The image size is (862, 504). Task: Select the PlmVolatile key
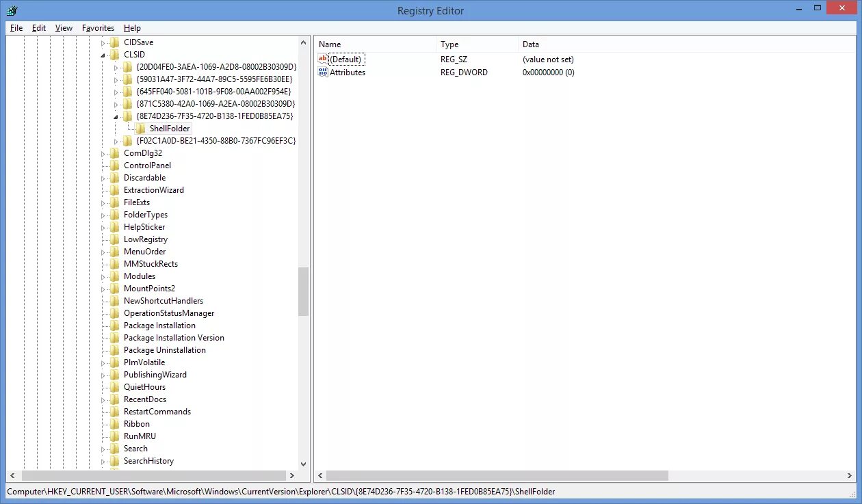[144, 362]
